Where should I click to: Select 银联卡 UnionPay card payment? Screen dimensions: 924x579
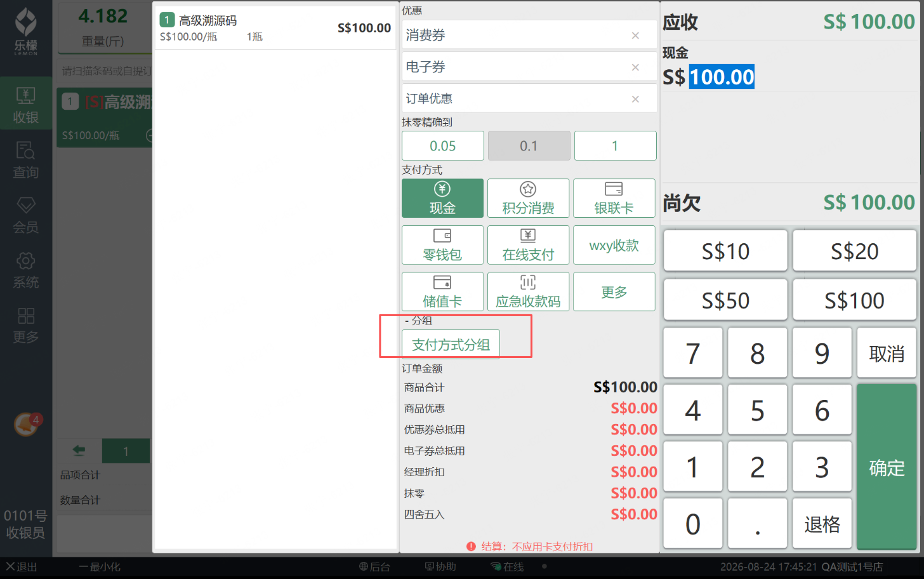pyautogui.click(x=614, y=198)
